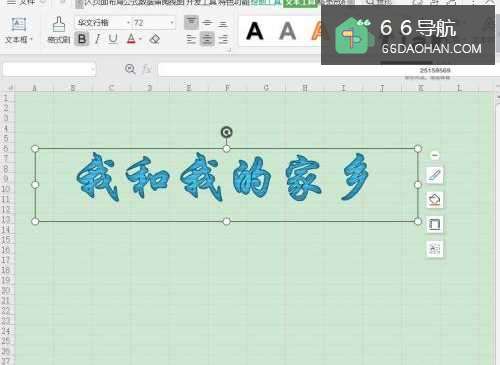
Task: Click the text box insert icon
Action: click(x=19, y=25)
